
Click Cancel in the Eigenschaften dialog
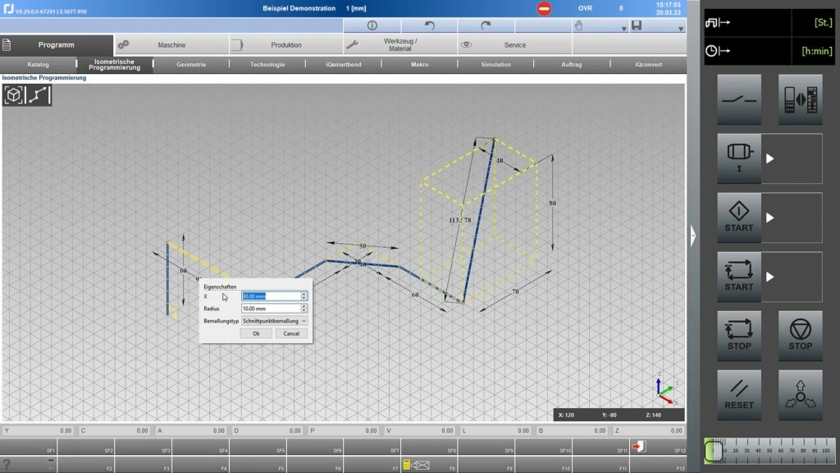point(291,334)
